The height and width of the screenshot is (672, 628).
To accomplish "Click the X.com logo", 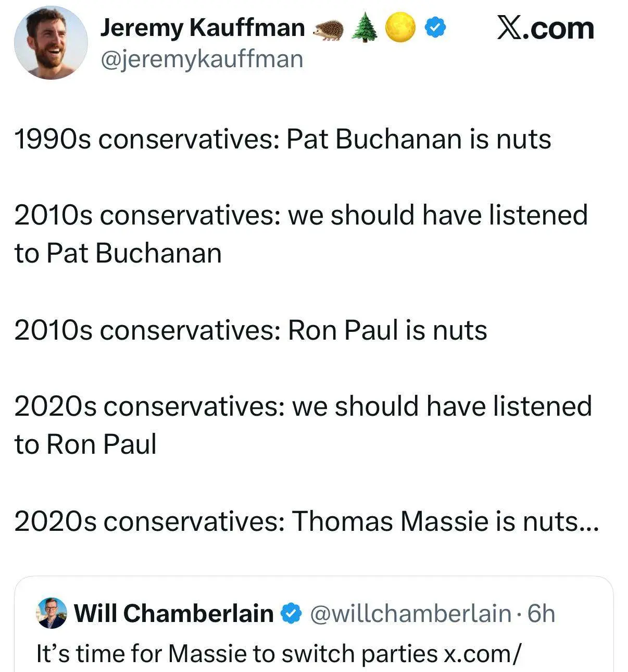I will [545, 28].
